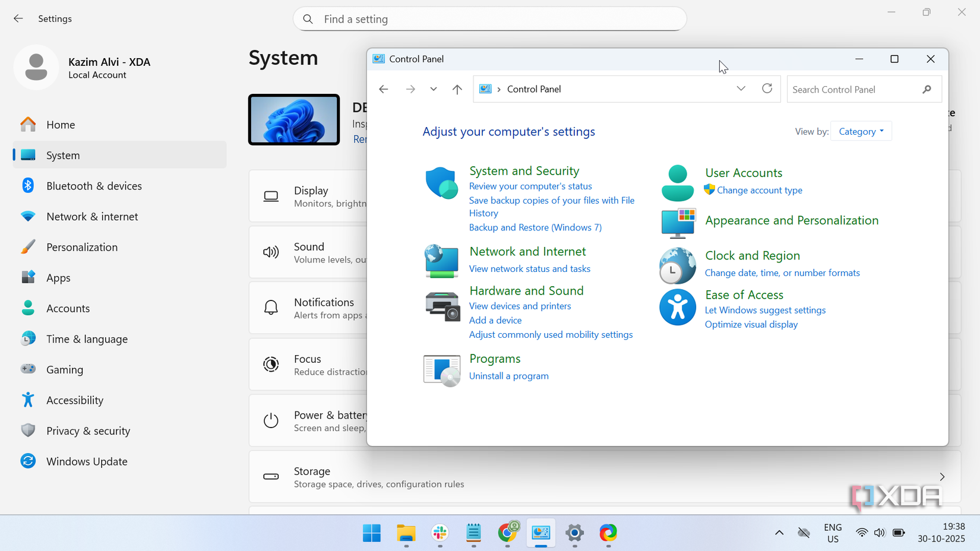The height and width of the screenshot is (551, 980).
Task: Open Google Chrome from the taskbar
Action: pyautogui.click(x=508, y=533)
